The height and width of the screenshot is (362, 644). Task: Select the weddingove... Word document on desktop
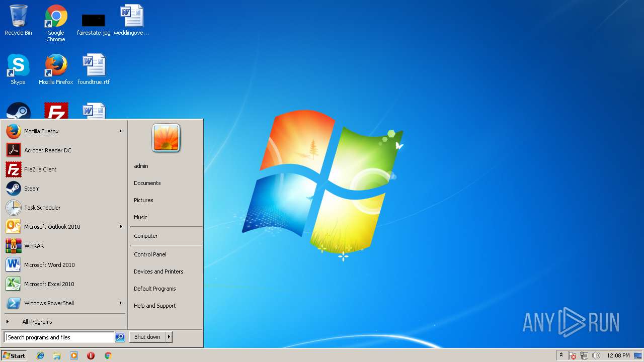tap(131, 20)
